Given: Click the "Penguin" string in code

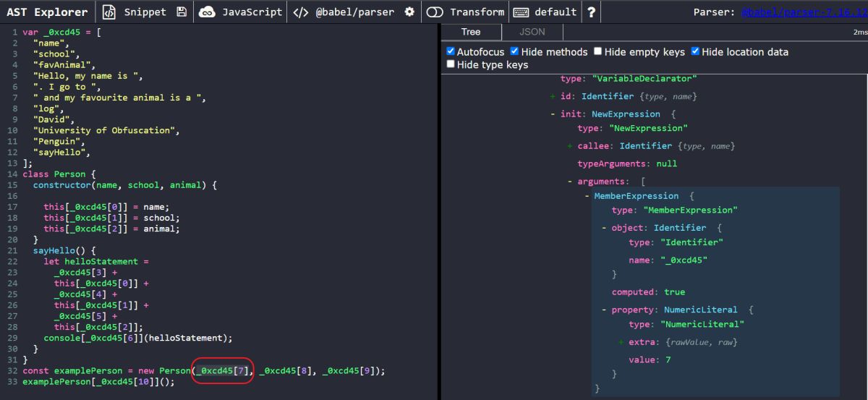Looking at the screenshot, I should pos(56,142).
